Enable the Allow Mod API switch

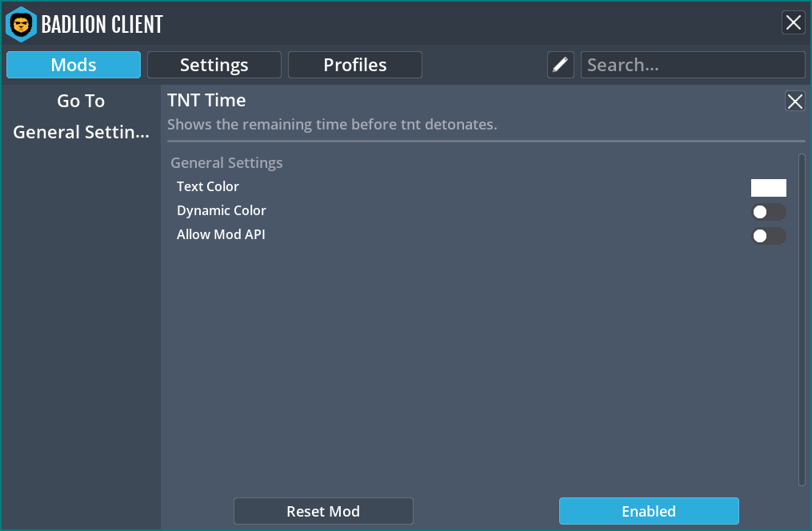769,236
